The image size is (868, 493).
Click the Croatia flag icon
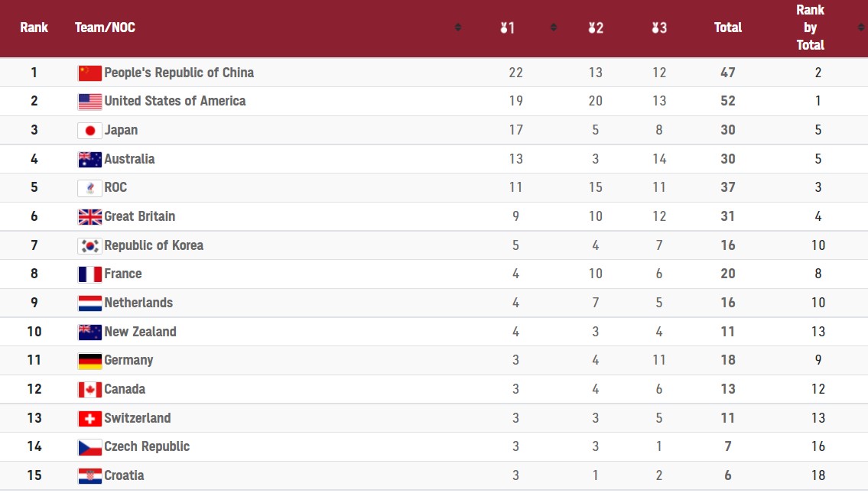(89, 476)
